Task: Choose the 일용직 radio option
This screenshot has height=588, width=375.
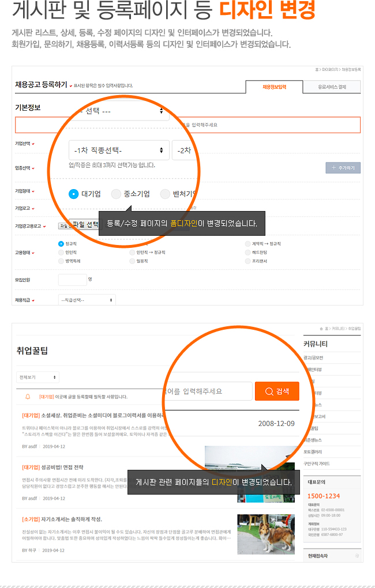Action: click(132, 261)
